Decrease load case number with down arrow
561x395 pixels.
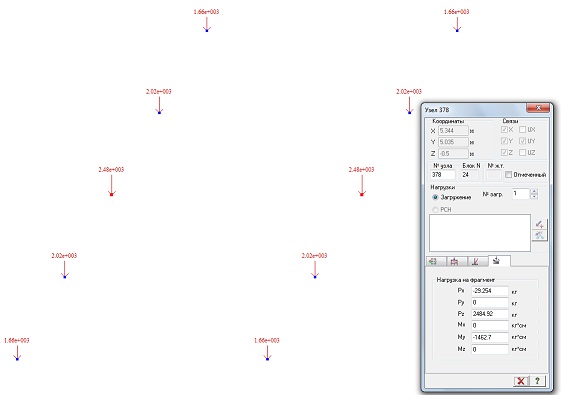click(534, 196)
